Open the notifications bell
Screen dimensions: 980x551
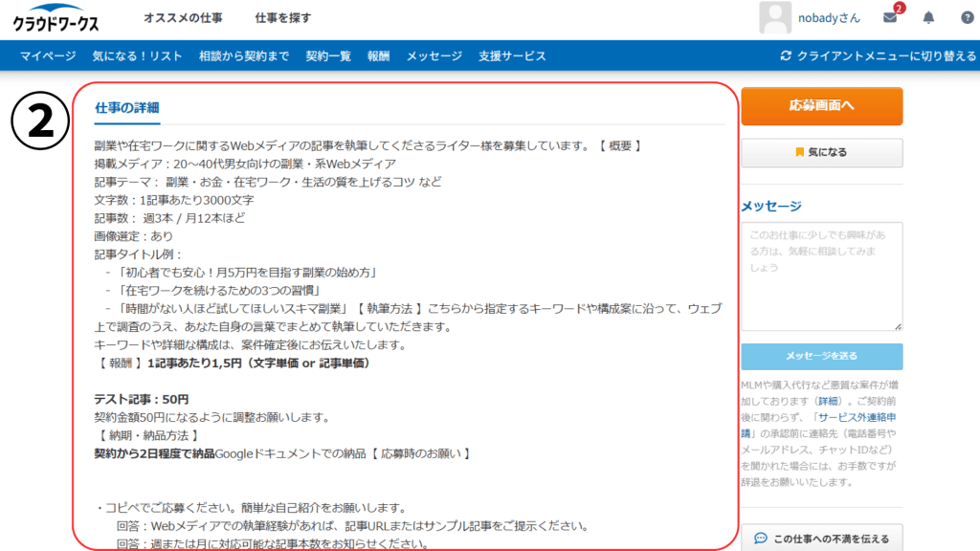[x=928, y=18]
